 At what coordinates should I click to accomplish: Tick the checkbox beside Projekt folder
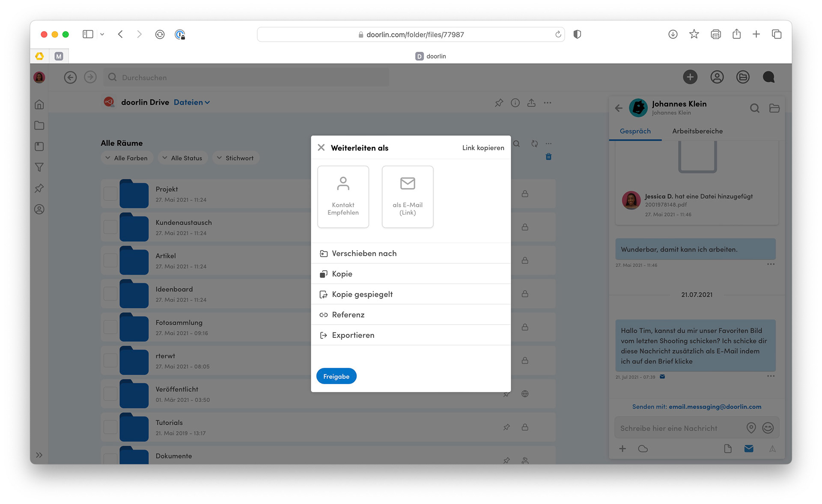point(110,194)
